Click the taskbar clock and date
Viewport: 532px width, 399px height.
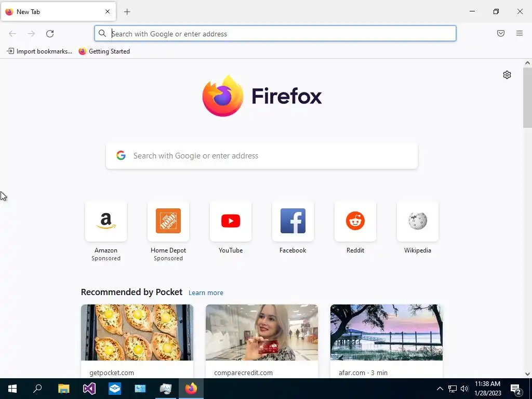[x=487, y=389]
